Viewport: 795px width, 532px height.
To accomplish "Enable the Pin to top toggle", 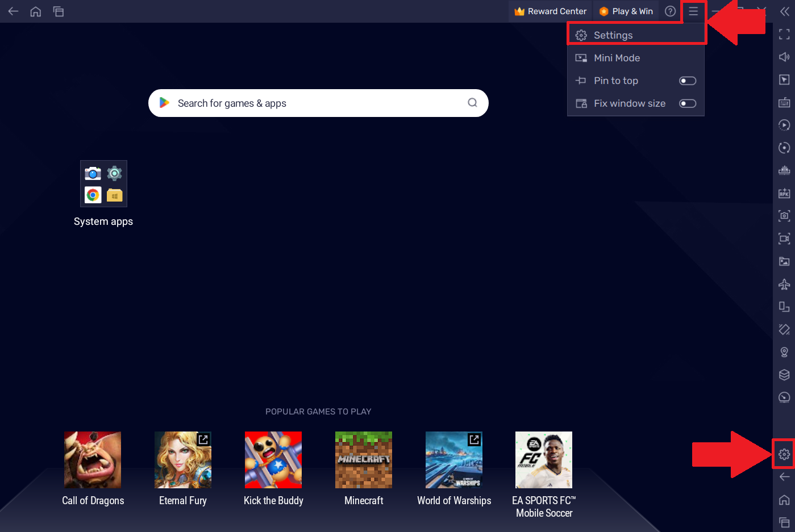I will [687, 80].
